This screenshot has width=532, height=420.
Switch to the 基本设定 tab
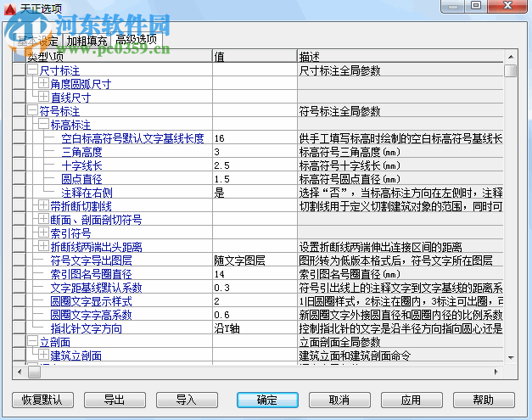click(37, 41)
